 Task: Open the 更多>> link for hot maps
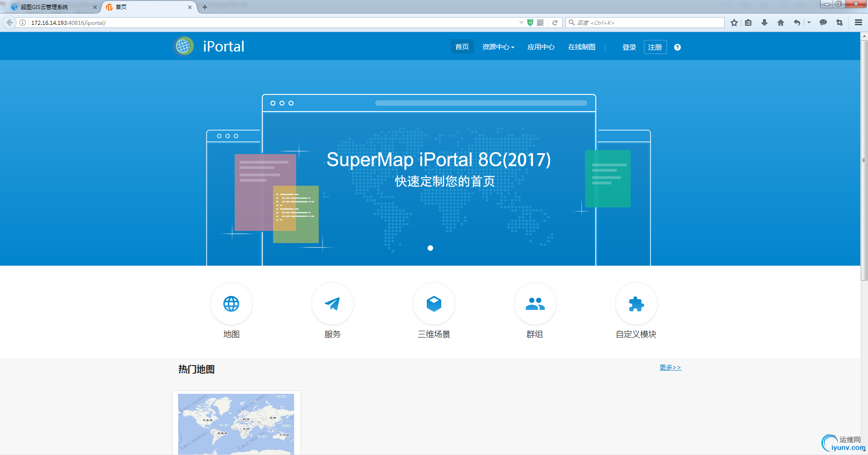point(670,367)
